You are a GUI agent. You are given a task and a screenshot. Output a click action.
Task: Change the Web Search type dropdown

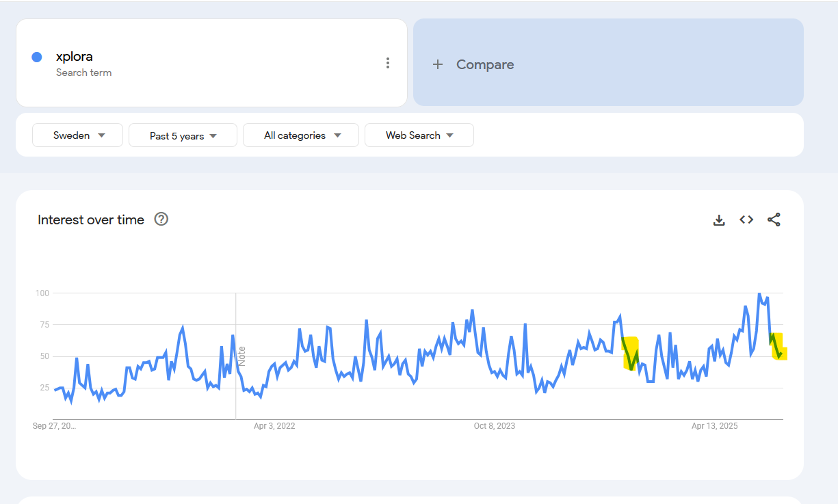419,135
